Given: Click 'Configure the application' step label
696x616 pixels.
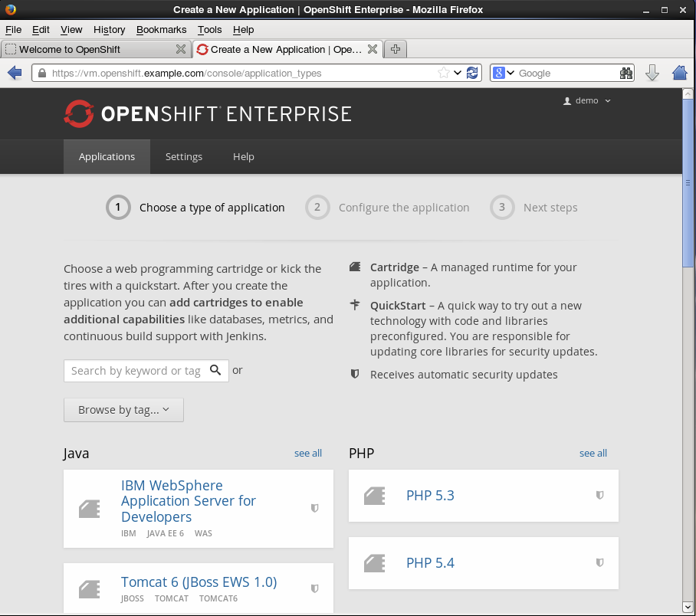Looking at the screenshot, I should point(404,208).
